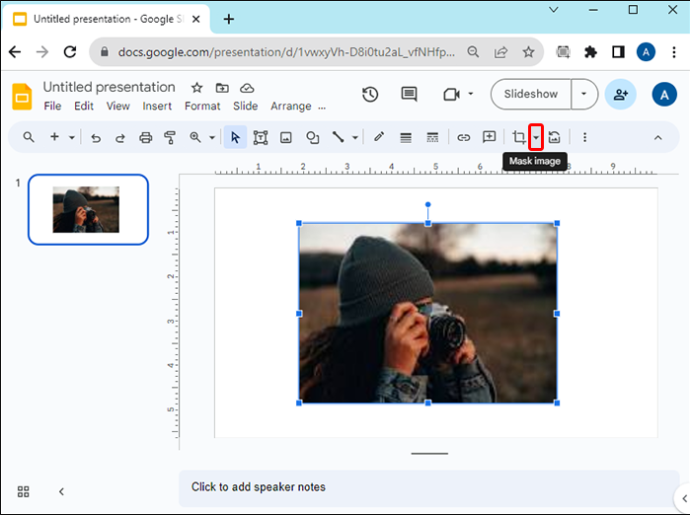Viewport: 690px width, 515px height.
Task: Open the Border weight tool
Action: pos(406,137)
